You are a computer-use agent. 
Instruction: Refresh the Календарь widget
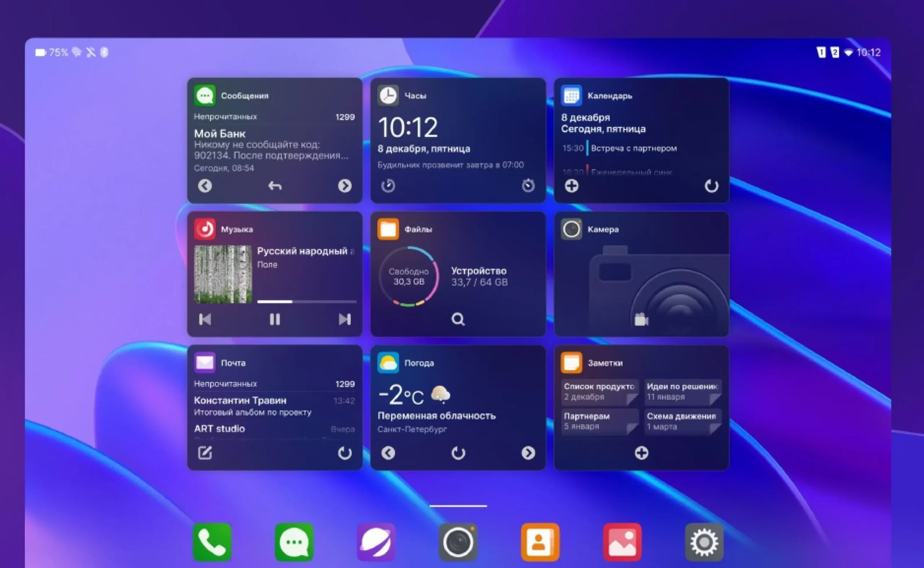pyautogui.click(x=711, y=185)
